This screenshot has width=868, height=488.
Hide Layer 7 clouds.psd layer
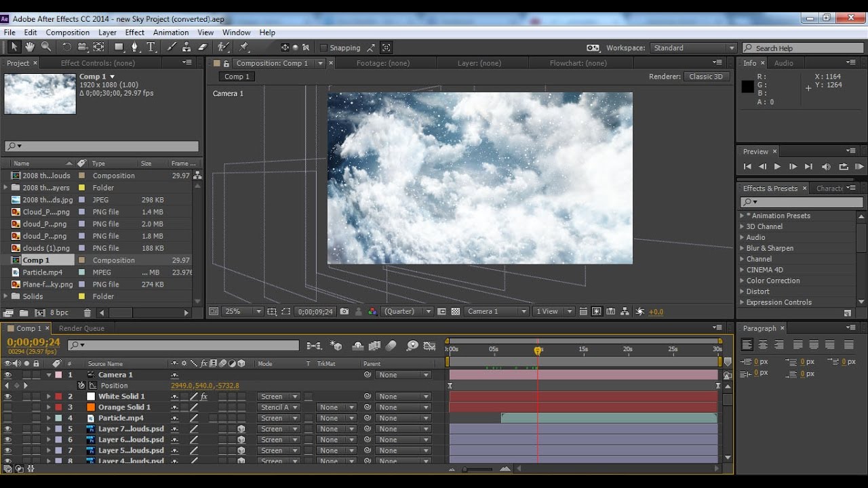click(7, 429)
